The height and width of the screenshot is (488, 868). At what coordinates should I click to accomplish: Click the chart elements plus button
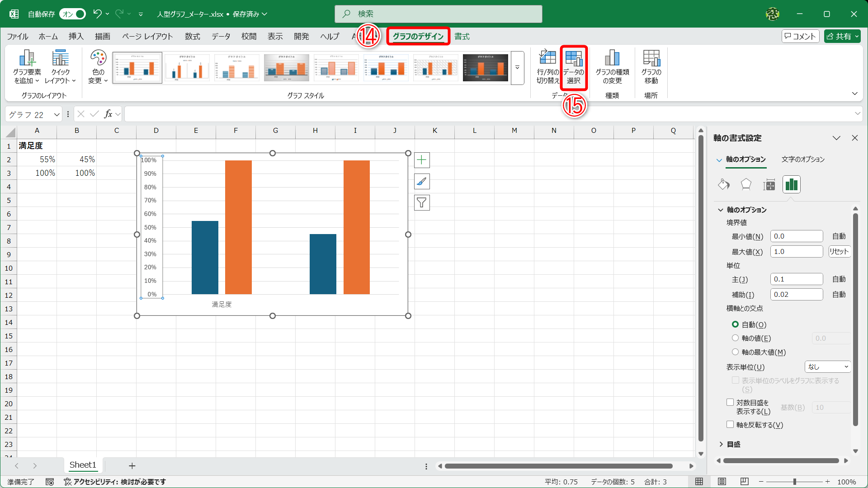422,160
